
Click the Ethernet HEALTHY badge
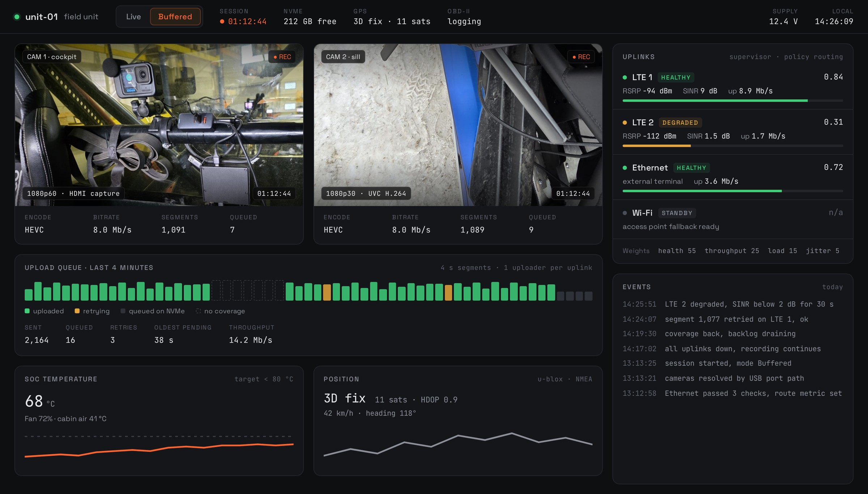[x=691, y=168]
